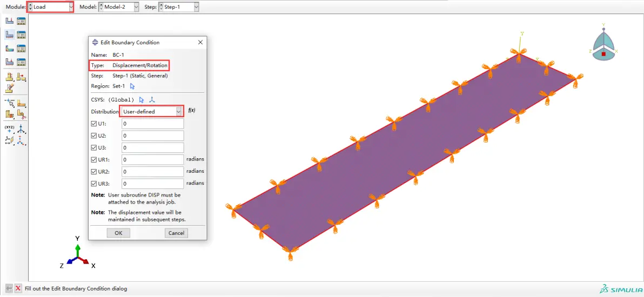644x297 pixels.
Task: Uncheck the UR1 checkbox
Action: (93, 159)
